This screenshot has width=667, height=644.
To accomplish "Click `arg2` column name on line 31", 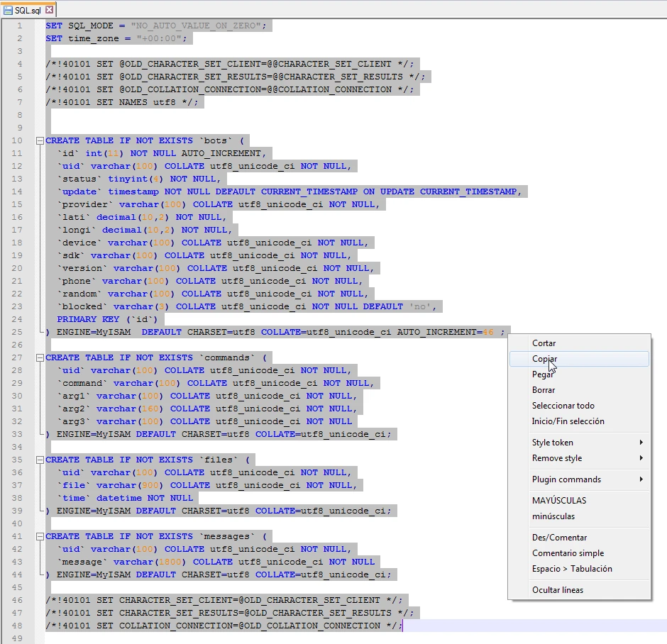I will click(x=74, y=409).
